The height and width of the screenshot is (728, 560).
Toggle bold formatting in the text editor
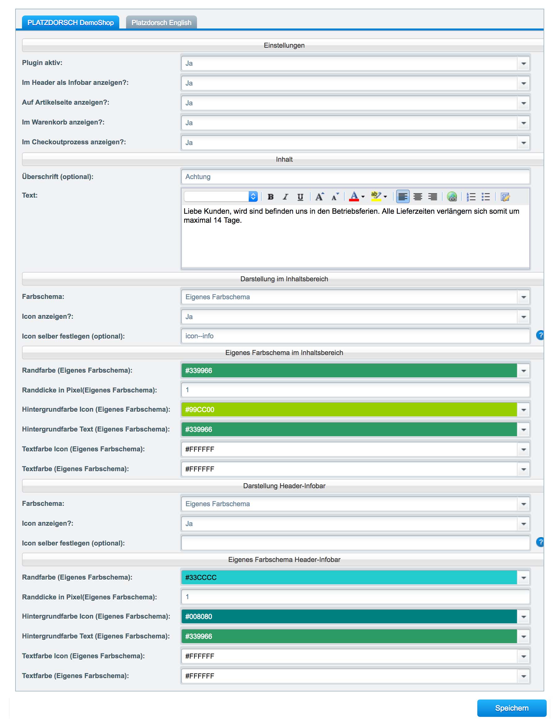(x=271, y=197)
